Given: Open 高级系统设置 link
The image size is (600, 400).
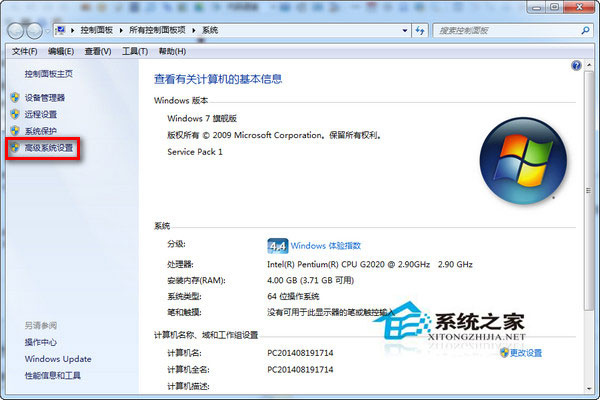Looking at the screenshot, I should 49,148.
